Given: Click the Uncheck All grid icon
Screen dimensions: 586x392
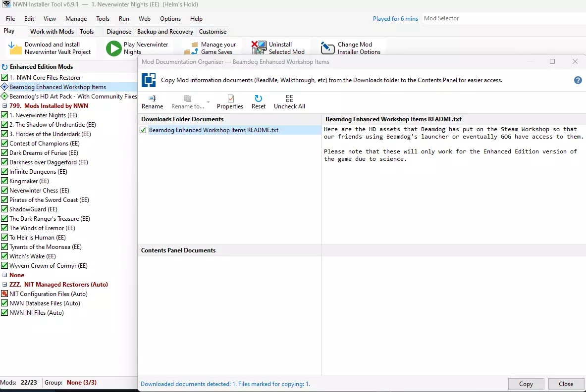Looking at the screenshot, I should [x=289, y=98].
